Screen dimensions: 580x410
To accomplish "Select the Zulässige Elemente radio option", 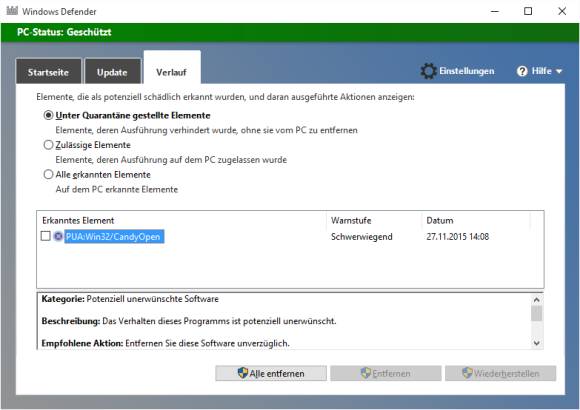I will coord(48,145).
